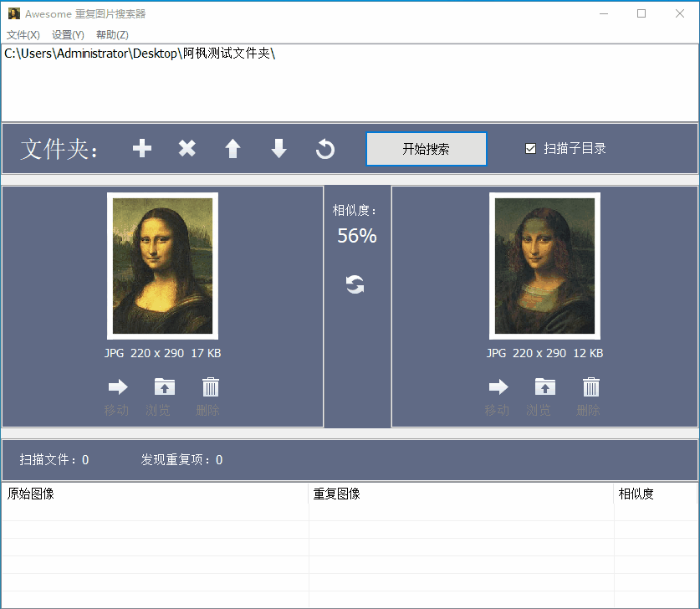Click the right image info 'JPG 220 x 290 12 KB'
The height and width of the screenshot is (609, 700).
pos(544,353)
